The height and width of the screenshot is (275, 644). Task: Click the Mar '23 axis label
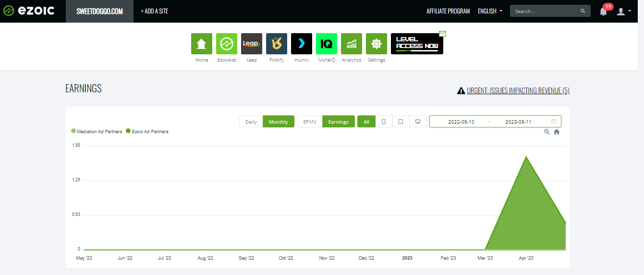[485, 258]
